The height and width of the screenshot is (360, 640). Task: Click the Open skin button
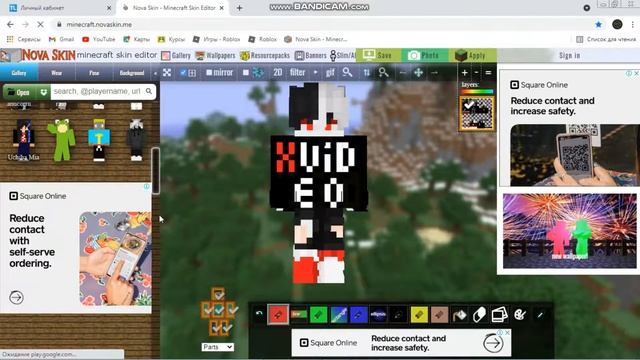(x=19, y=92)
